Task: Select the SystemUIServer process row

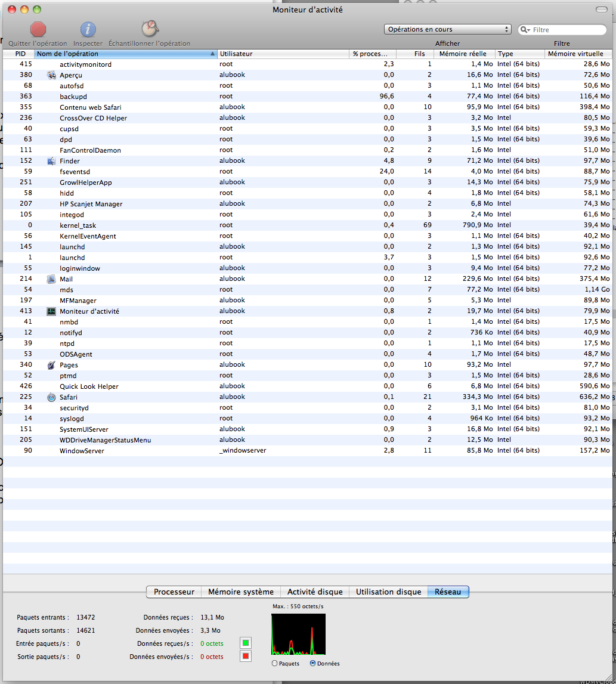Action: (308, 429)
